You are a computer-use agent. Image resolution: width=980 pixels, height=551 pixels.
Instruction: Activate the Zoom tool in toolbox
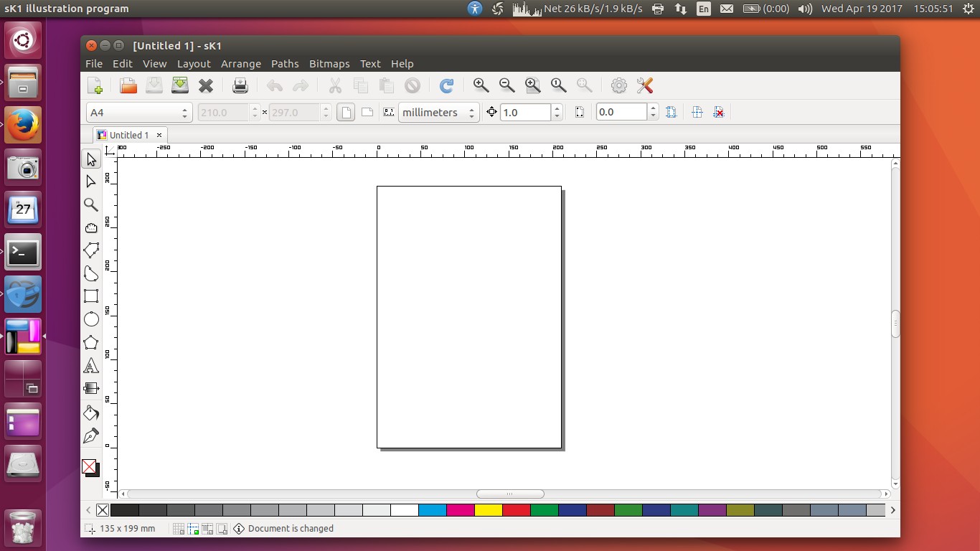point(91,204)
